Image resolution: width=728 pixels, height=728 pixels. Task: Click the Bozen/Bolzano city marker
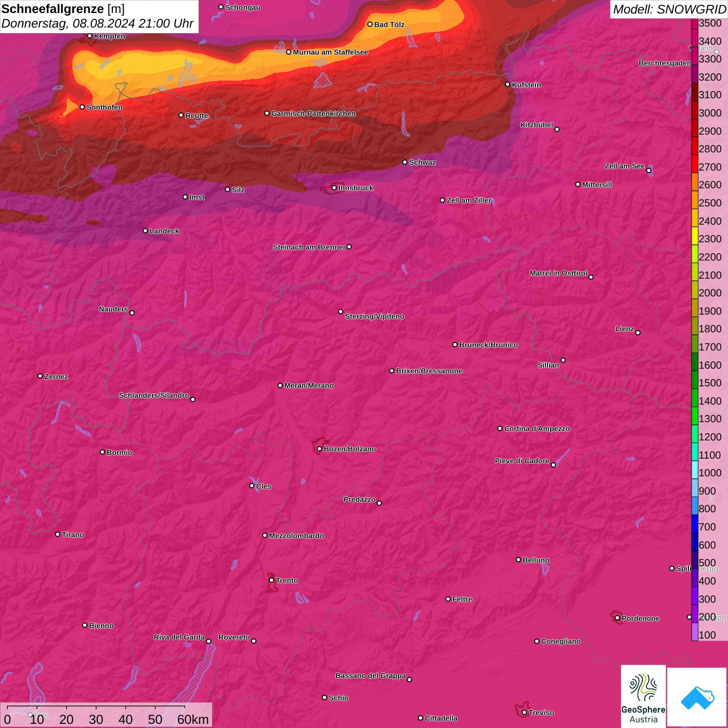(319, 449)
